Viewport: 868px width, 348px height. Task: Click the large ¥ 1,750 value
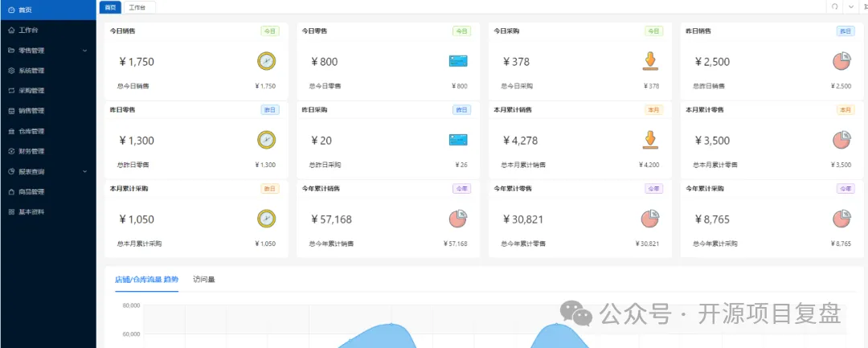point(136,62)
